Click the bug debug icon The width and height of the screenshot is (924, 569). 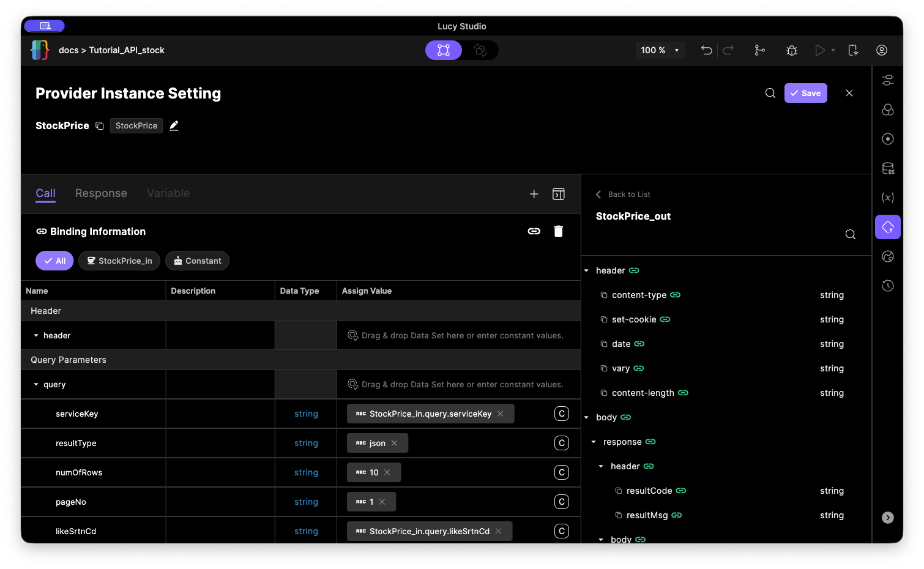[x=792, y=50]
